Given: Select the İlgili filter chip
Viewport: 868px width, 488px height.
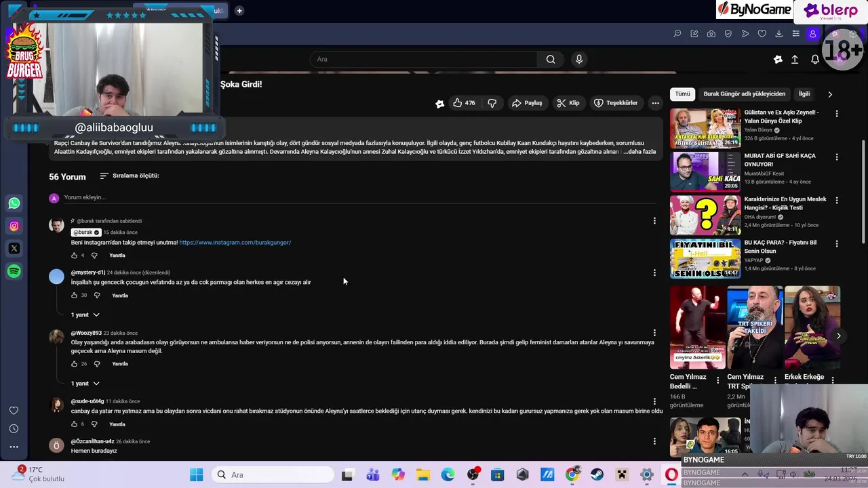Looking at the screenshot, I should (804, 94).
